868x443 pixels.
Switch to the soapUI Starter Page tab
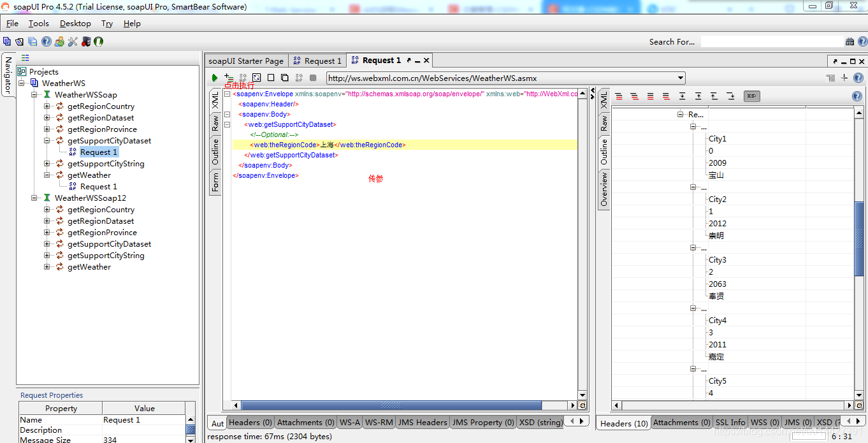point(246,61)
